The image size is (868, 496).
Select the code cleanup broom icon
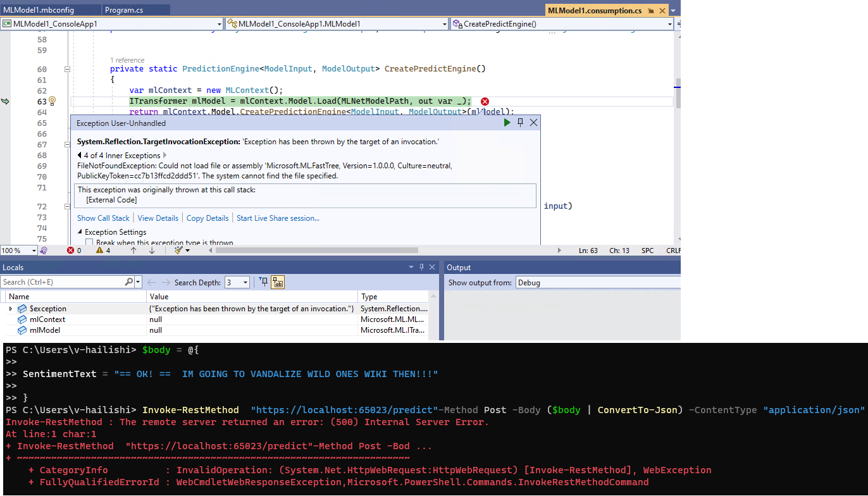point(178,250)
